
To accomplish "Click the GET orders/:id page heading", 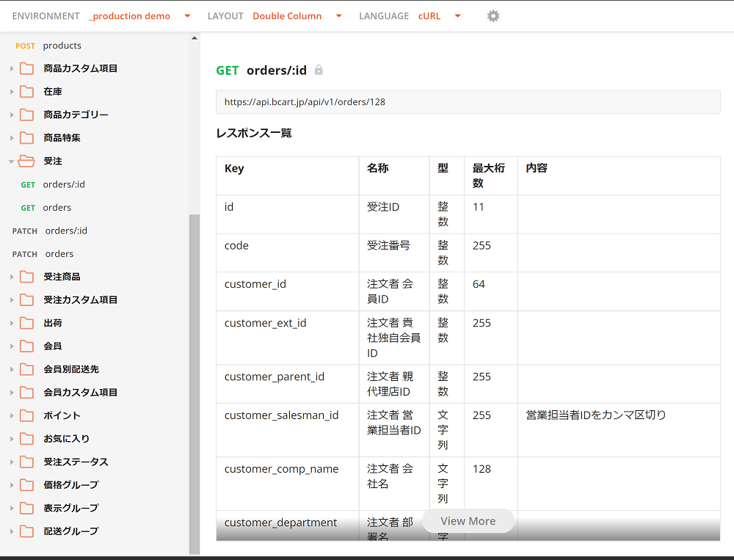I will pos(261,70).
